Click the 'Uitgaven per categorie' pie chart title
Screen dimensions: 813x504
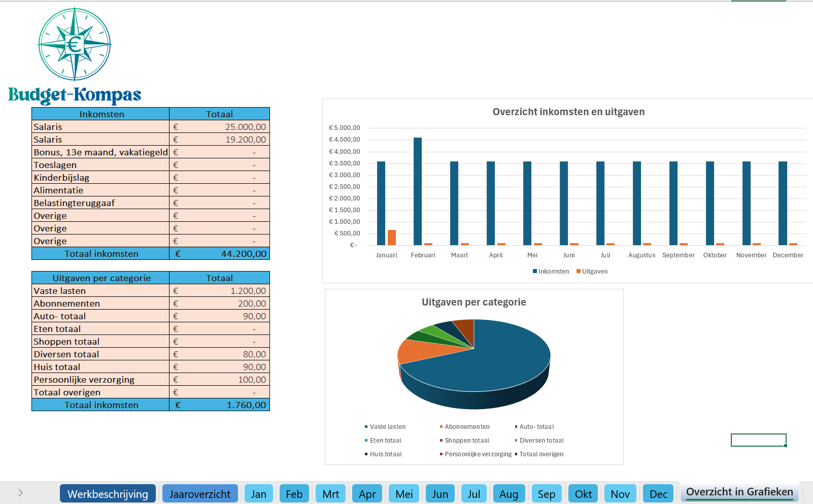click(x=473, y=303)
